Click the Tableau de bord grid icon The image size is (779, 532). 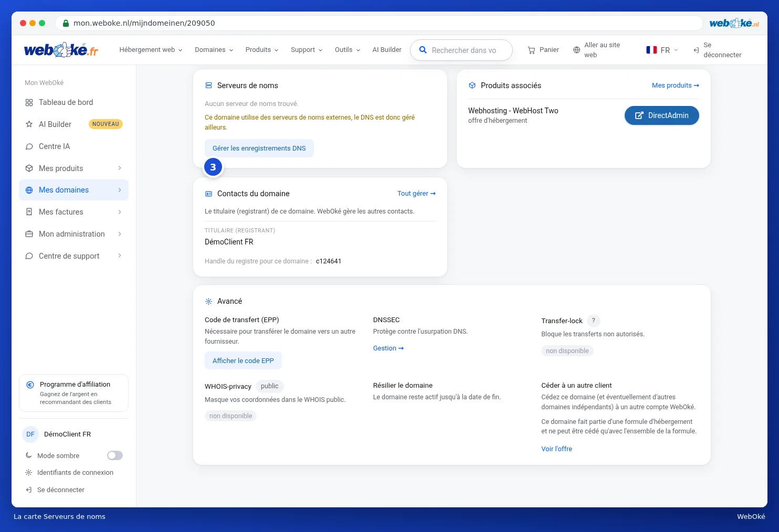[x=29, y=102]
